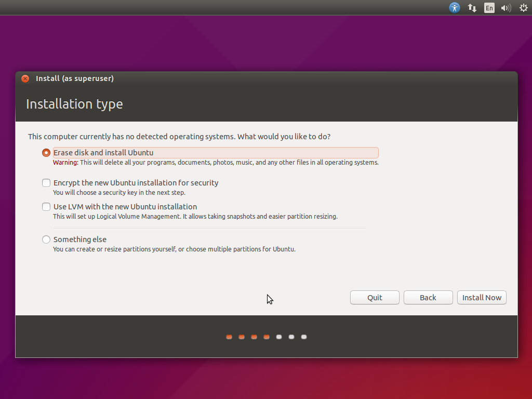Open the En keyboard layout indicator
This screenshot has height=399, width=532.
point(489,8)
